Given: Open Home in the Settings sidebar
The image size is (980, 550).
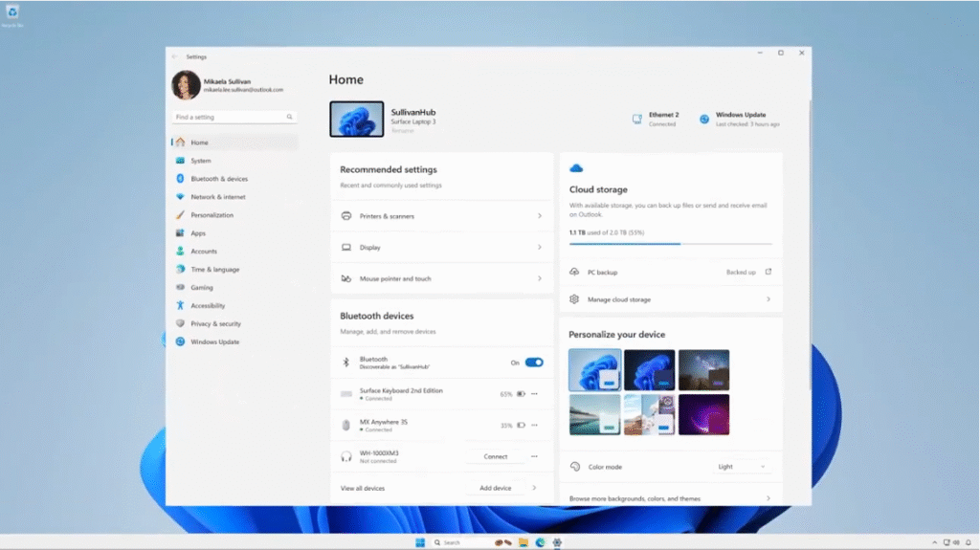Looking at the screenshot, I should 235,143.
